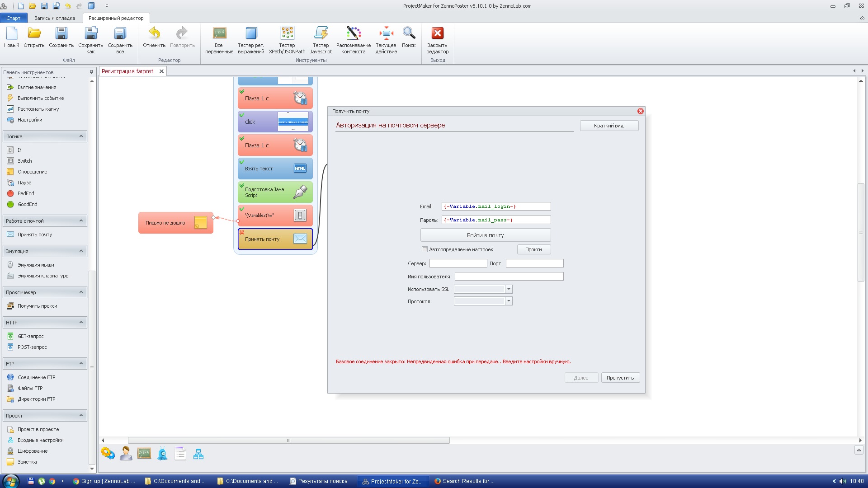
Task: Click Войти в почту button
Action: point(486,235)
